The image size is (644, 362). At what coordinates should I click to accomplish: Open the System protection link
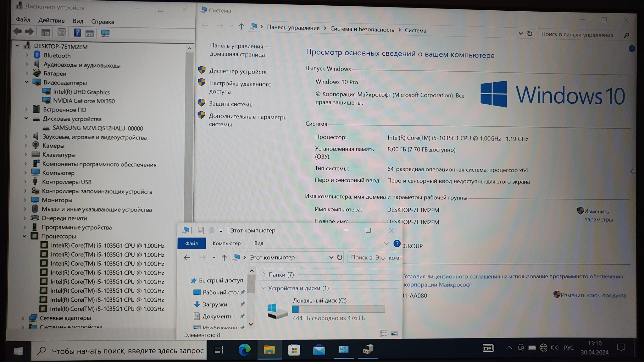point(231,104)
